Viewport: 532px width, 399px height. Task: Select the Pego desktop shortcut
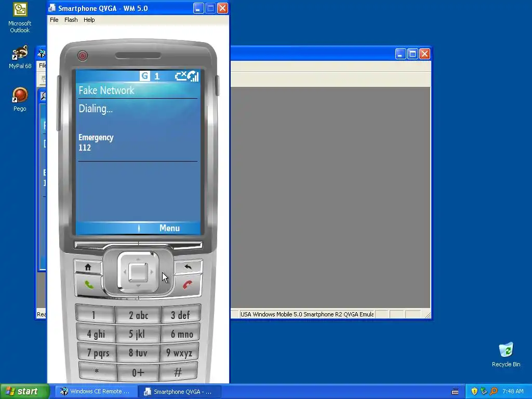pos(20,99)
